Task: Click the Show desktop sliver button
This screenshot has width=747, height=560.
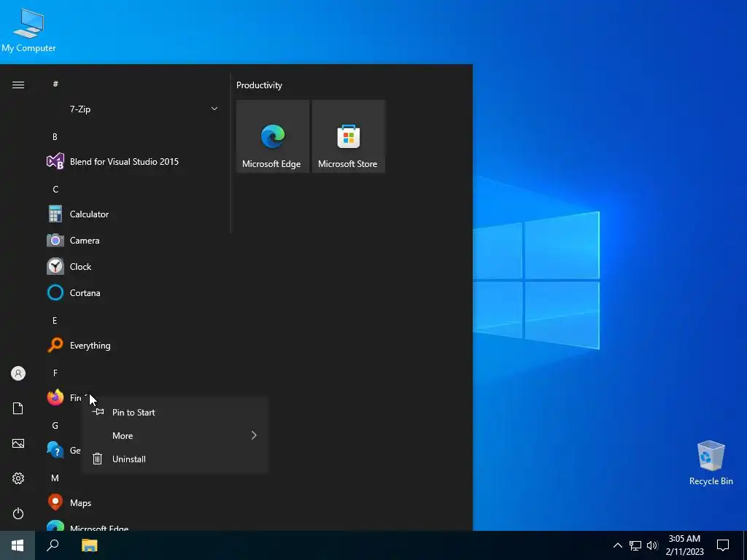Action: coord(745,545)
